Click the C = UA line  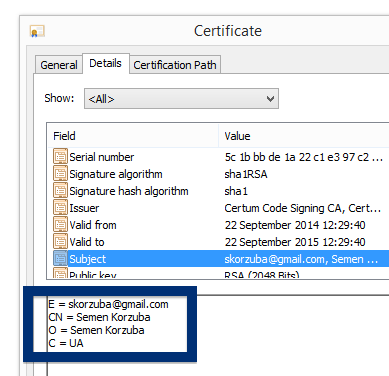[66, 343]
